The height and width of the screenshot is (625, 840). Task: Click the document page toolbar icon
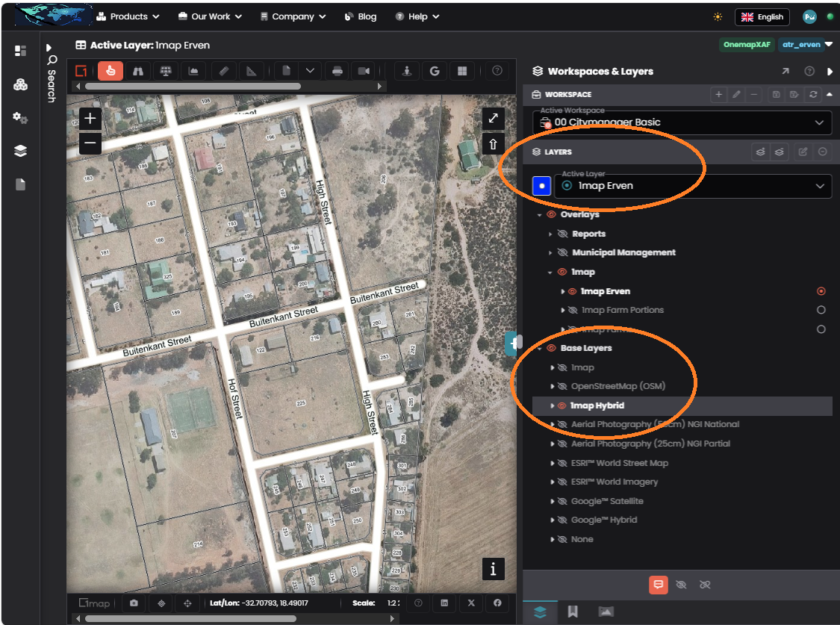click(287, 71)
